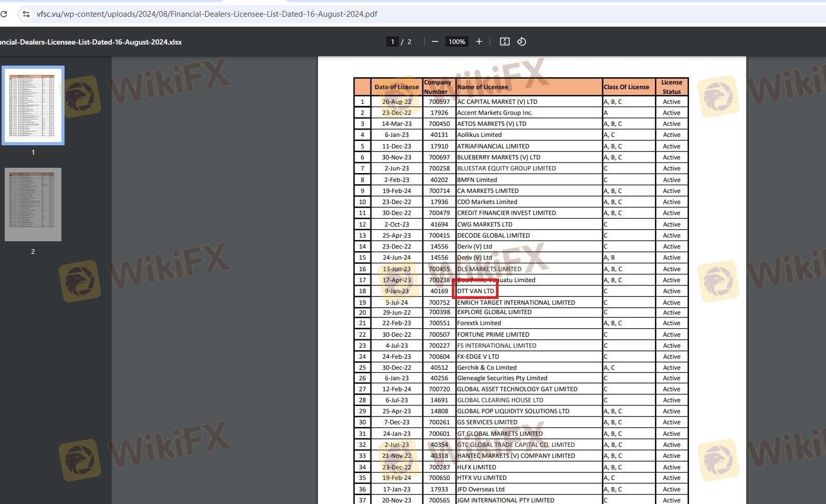
Task: Click the zoom in plus button
Action: pyautogui.click(x=479, y=42)
